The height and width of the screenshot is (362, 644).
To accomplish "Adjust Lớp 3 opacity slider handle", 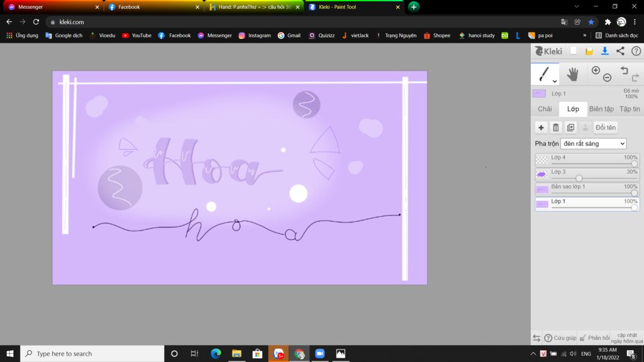I will coord(579,178).
